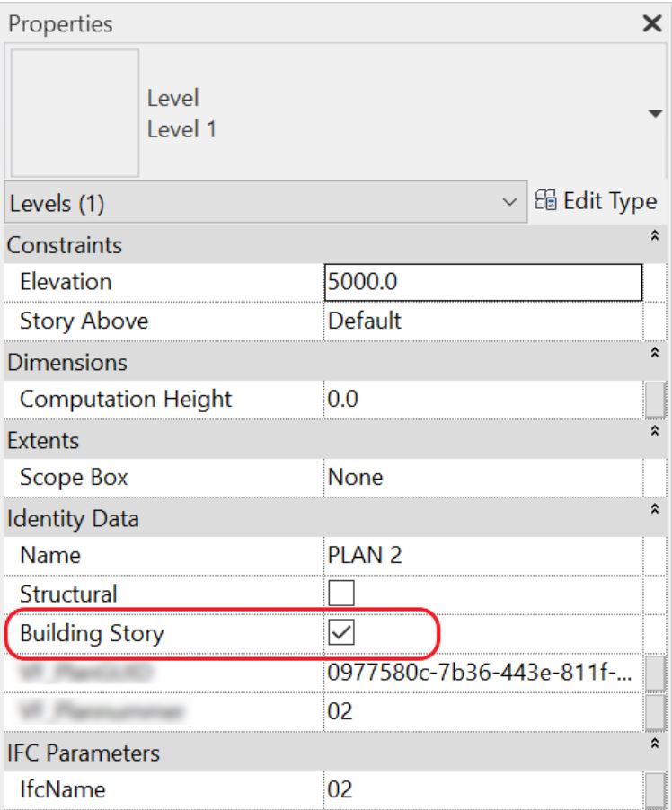Image resolution: width=672 pixels, height=810 pixels.
Task: Collapse the Constraints section
Action: point(654,235)
